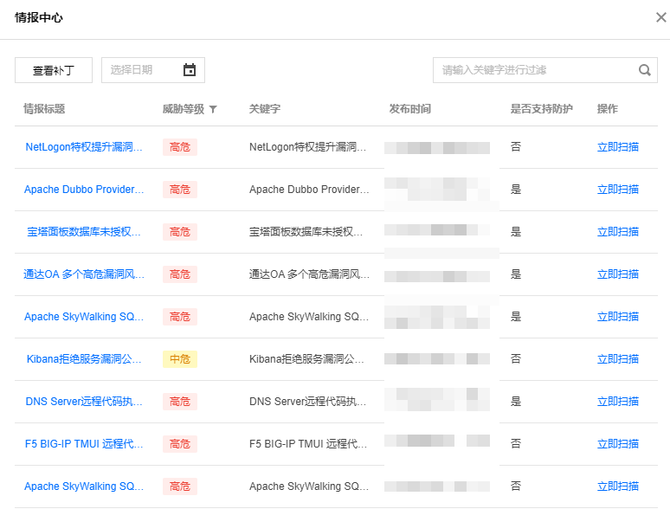Click the 查看补丁 button

pos(53,70)
